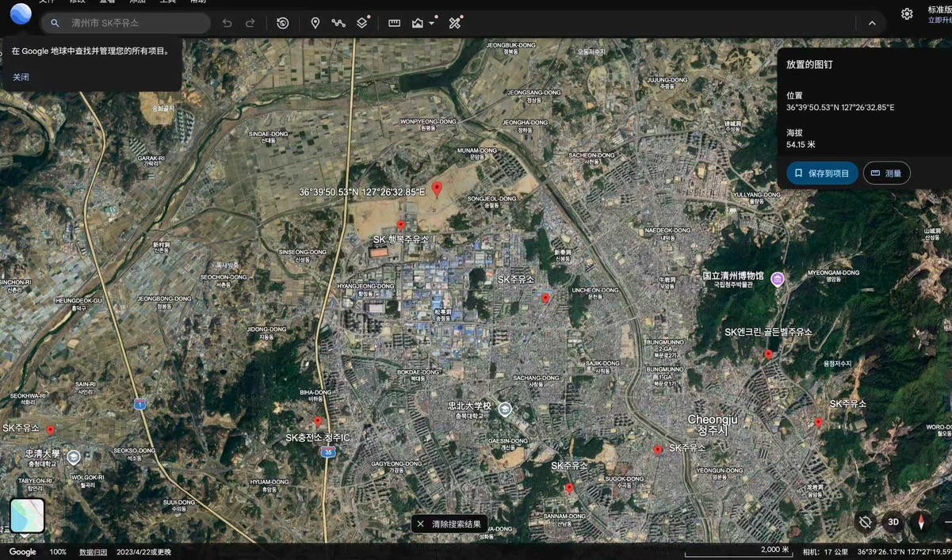Click the 测量 button in the pin panel

point(886,173)
